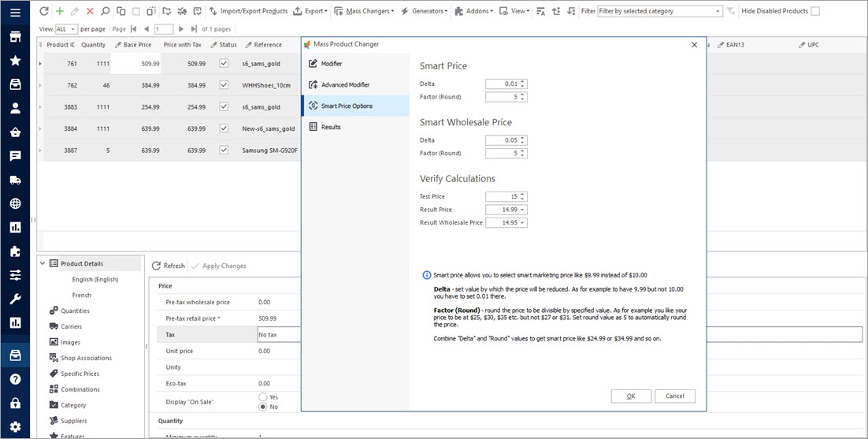Viewport: 868px width, 439px height.
Task: Click the OK button in Mass Product Changer
Action: pos(630,396)
